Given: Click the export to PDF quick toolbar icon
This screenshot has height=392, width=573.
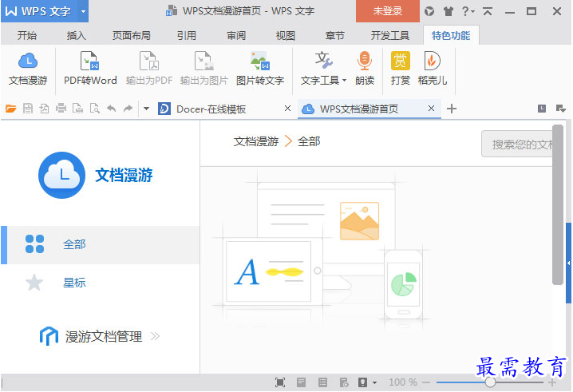Looking at the screenshot, I should pyautogui.click(x=44, y=109).
